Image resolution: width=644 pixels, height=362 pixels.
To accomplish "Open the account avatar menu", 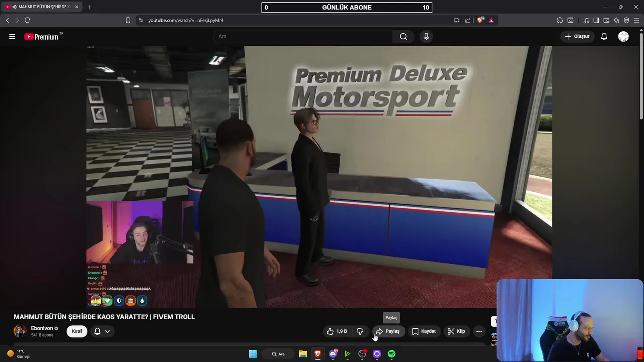I will (623, 36).
